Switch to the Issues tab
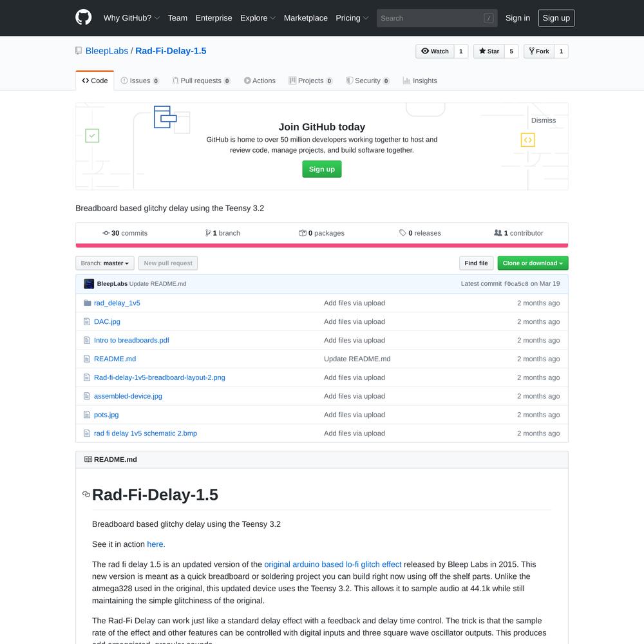This screenshot has width=644, height=644. coord(140,80)
